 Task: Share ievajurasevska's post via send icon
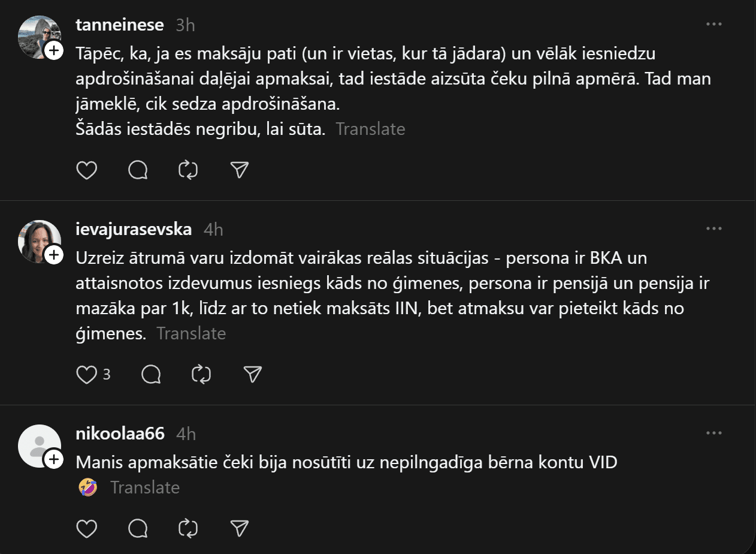pos(253,375)
